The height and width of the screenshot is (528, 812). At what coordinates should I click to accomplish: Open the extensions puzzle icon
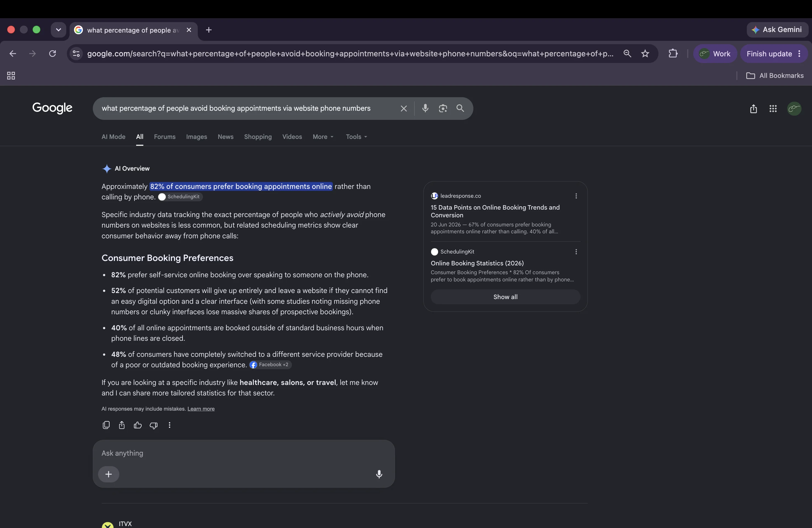pyautogui.click(x=673, y=54)
